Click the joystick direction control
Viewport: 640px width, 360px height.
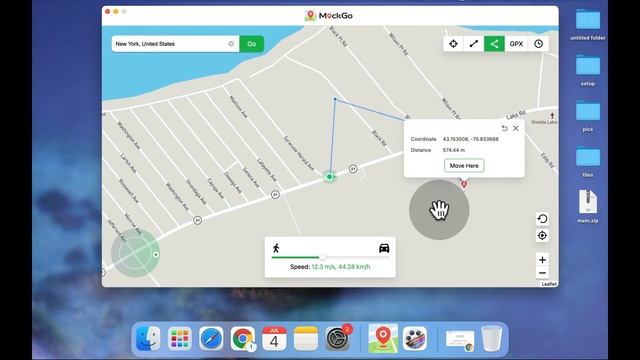point(135,253)
